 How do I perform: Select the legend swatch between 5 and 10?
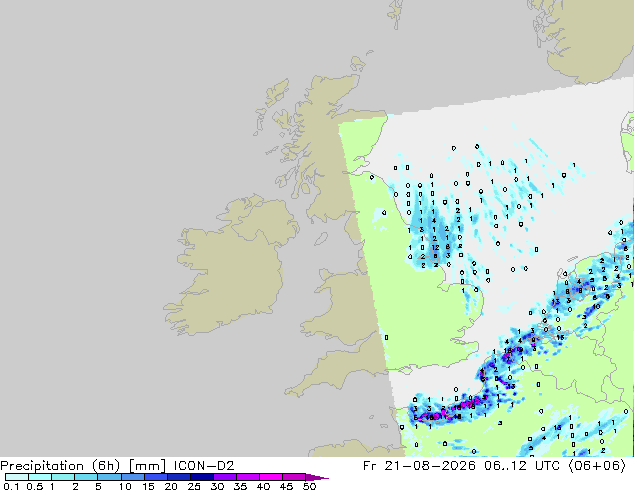[109, 477]
